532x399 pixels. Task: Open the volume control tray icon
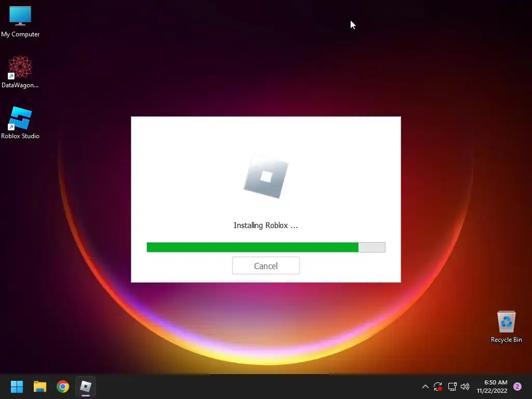click(x=465, y=387)
